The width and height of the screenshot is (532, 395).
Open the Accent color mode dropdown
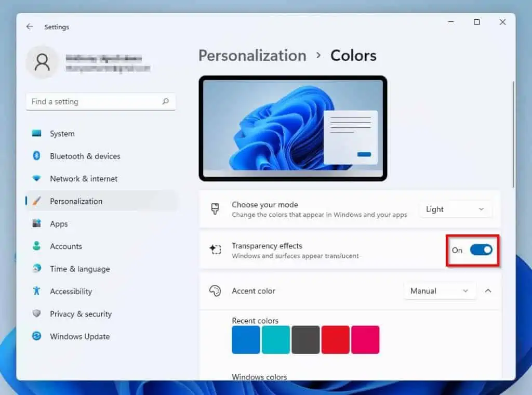click(440, 291)
